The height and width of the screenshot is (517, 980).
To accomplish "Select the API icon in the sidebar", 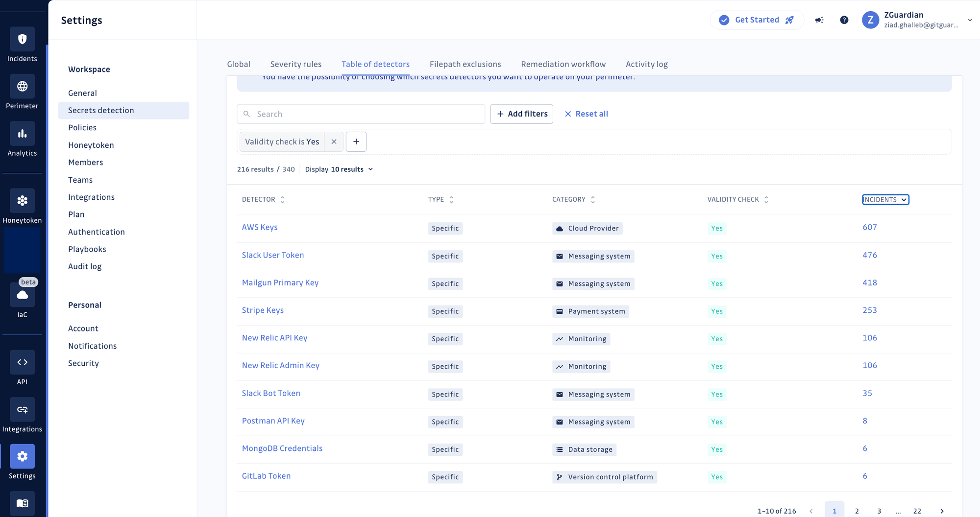I will (22, 362).
